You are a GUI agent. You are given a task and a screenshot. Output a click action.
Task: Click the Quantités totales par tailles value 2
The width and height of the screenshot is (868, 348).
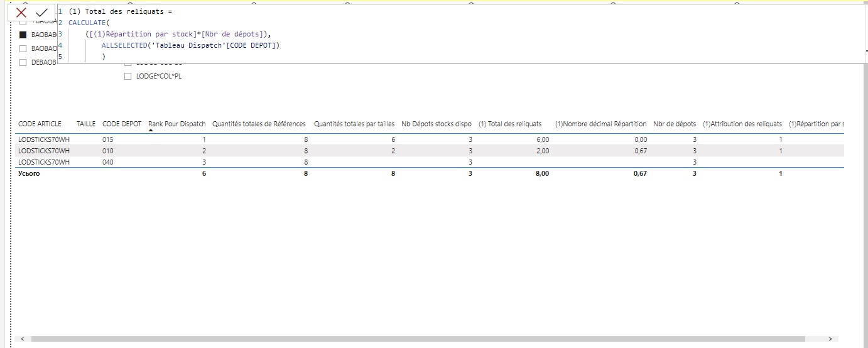(393, 151)
